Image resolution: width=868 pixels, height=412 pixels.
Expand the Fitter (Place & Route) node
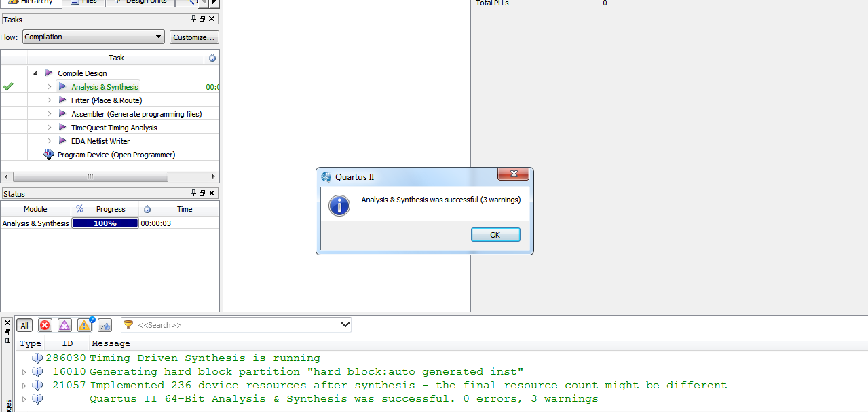[x=49, y=100]
